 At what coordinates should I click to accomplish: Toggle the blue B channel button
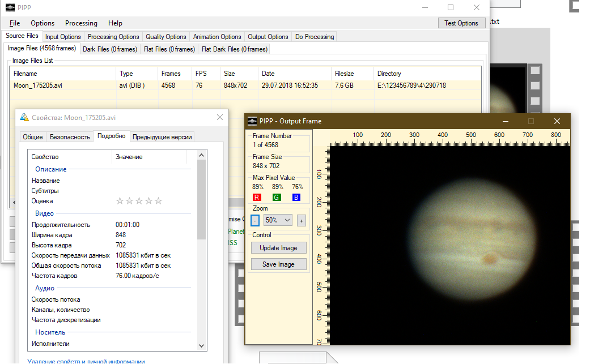(296, 197)
